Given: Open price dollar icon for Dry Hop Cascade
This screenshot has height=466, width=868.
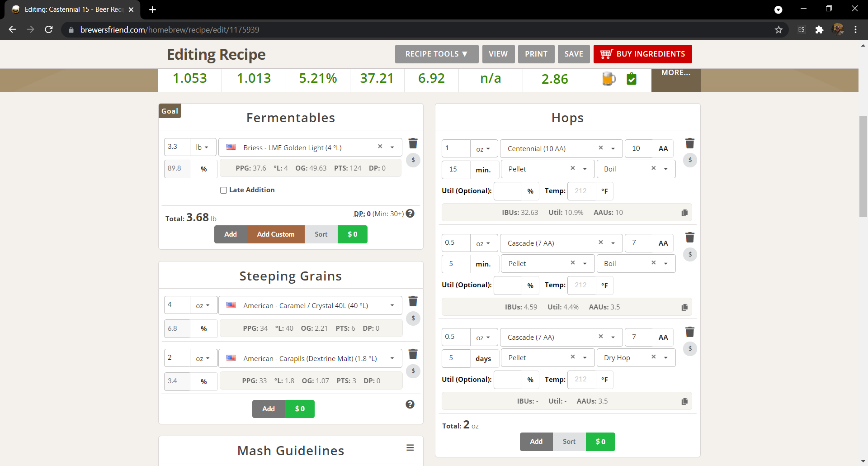Looking at the screenshot, I should (690, 349).
